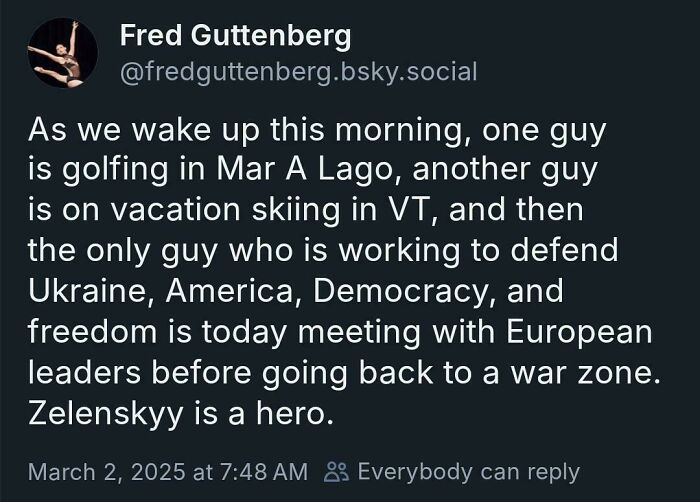The height and width of the screenshot is (502, 700).
Task: Click the post line starting 'As we wake up'
Action: pos(317,130)
